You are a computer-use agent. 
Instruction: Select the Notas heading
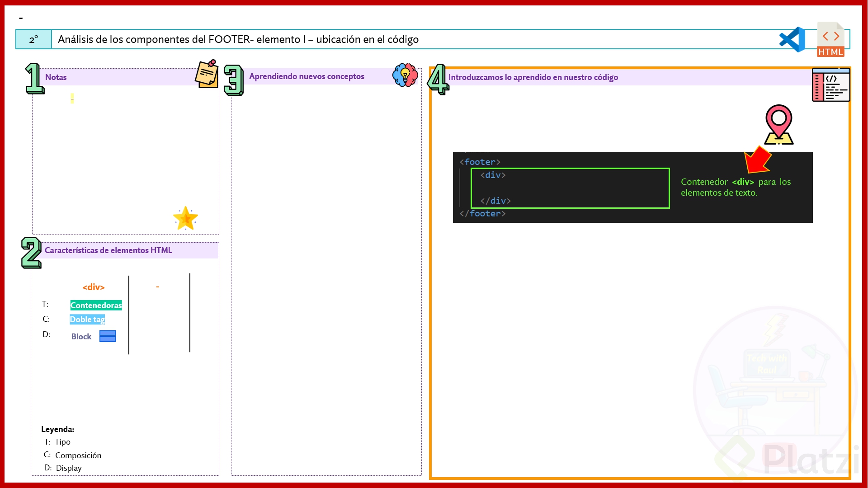56,77
